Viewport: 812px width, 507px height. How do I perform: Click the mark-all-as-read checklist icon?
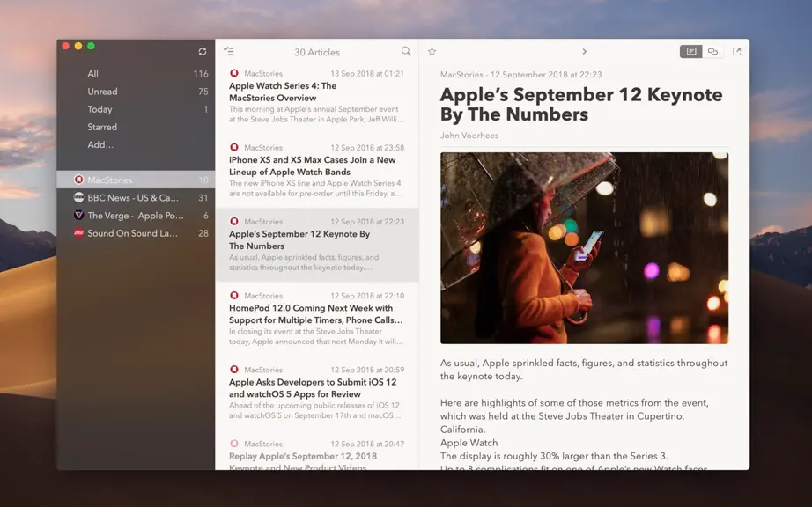tap(229, 51)
